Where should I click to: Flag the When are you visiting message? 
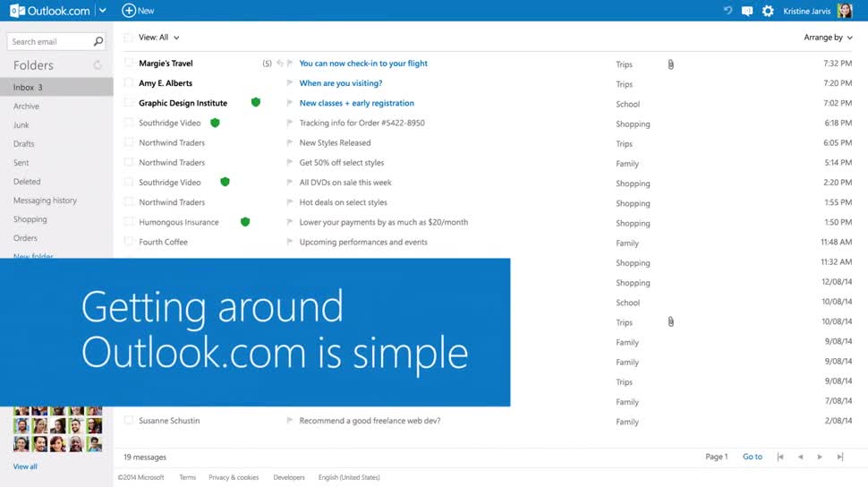pos(290,83)
